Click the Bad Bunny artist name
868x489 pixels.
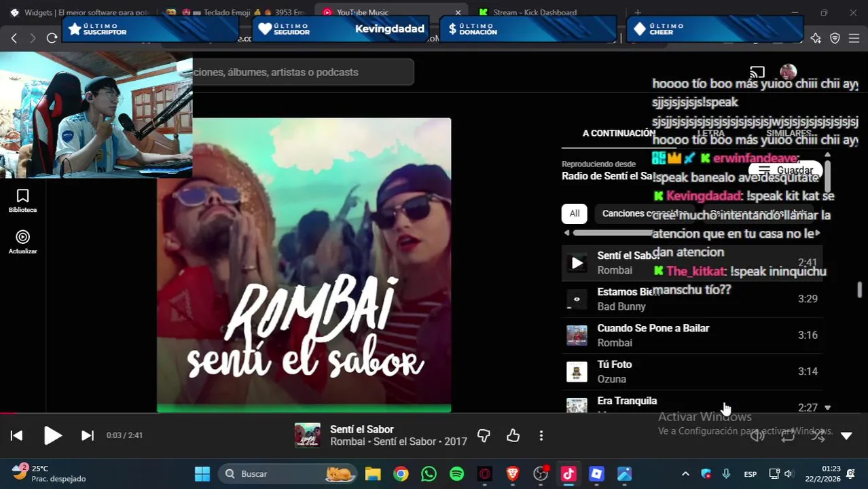pyautogui.click(x=621, y=306)
